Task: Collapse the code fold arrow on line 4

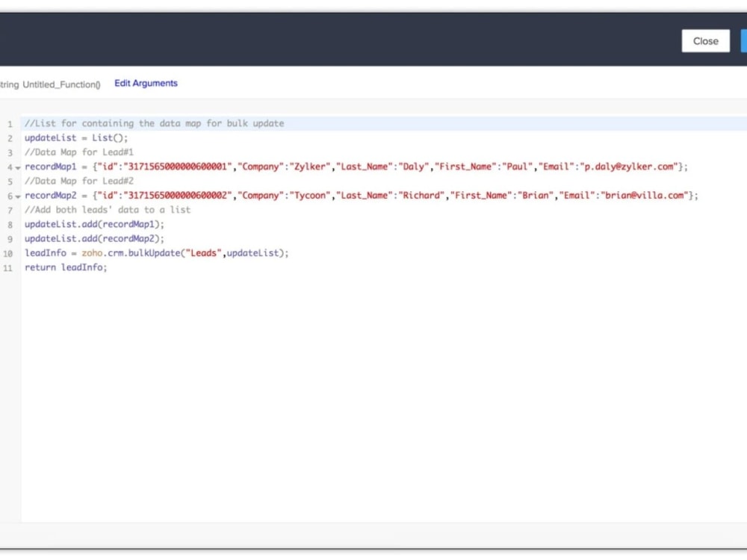Action: tap(17, 167)
